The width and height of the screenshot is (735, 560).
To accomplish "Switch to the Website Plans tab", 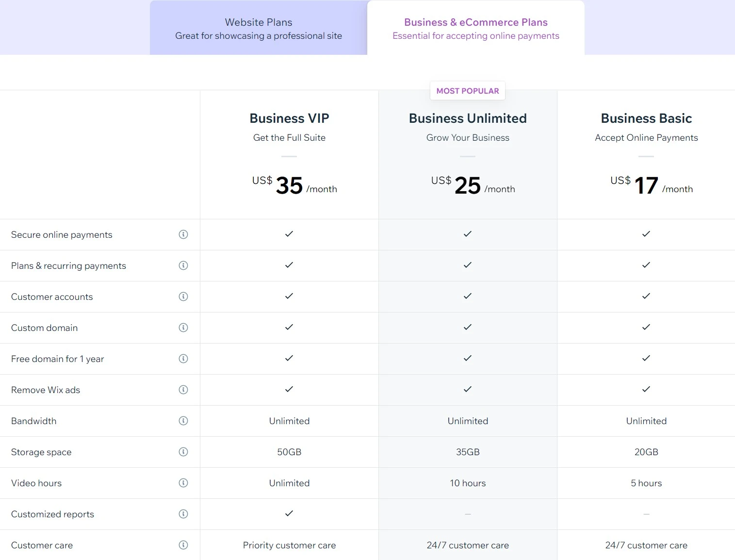I will (258, 28).
